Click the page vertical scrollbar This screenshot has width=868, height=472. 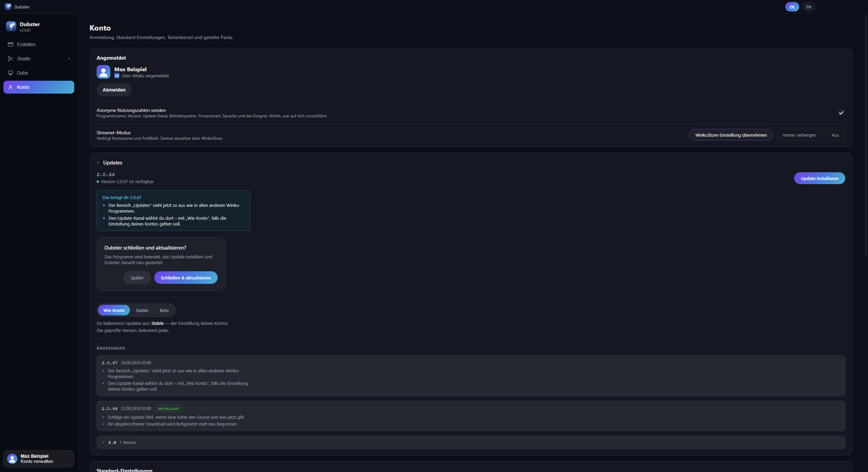click(866, 136)
